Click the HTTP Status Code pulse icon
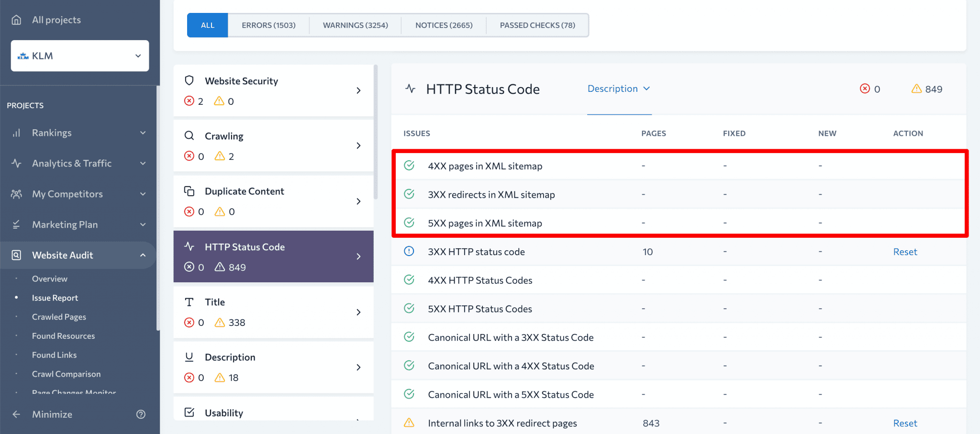980x434 pixels. pyautogui.click(x=189, y=247)
